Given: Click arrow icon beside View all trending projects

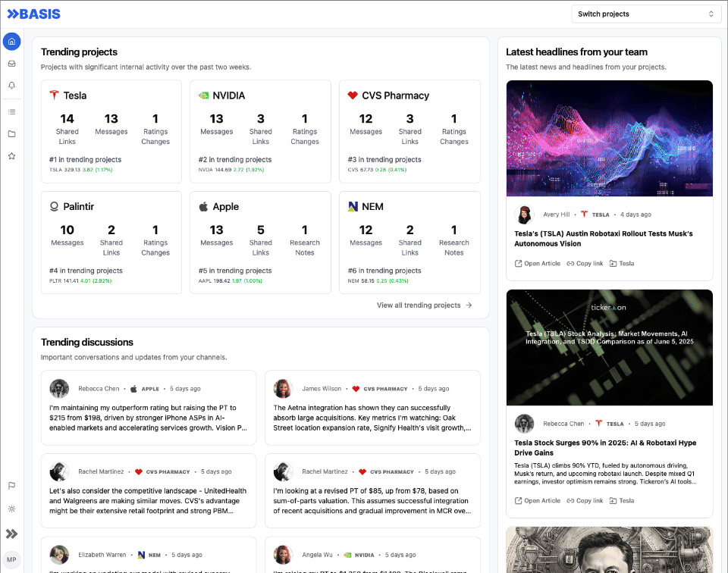Looking at the screenshot, I should (x=469, y=305).
